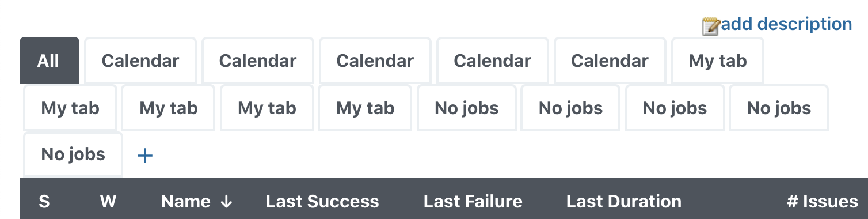Sort by the # Issues column header
The image size is (868, 219).
(x=823, y=201)
